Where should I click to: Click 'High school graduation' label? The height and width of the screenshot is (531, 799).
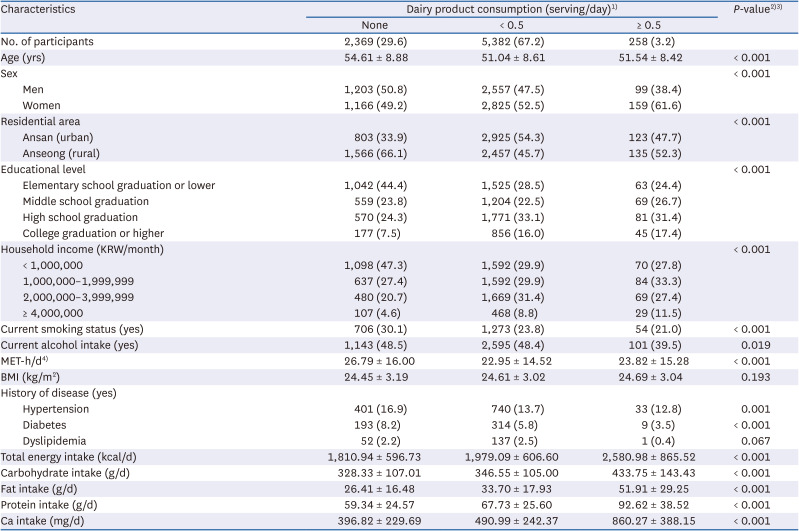[80, 217]
